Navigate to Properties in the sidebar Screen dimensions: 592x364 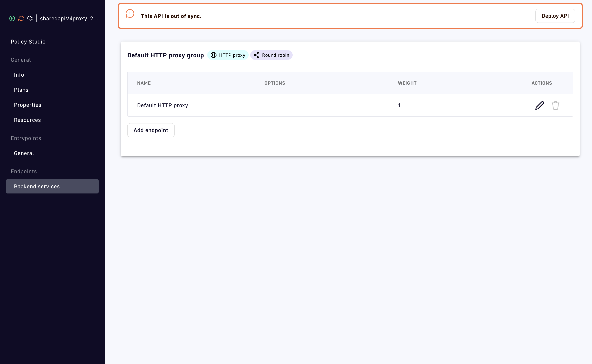pos(28,105)
